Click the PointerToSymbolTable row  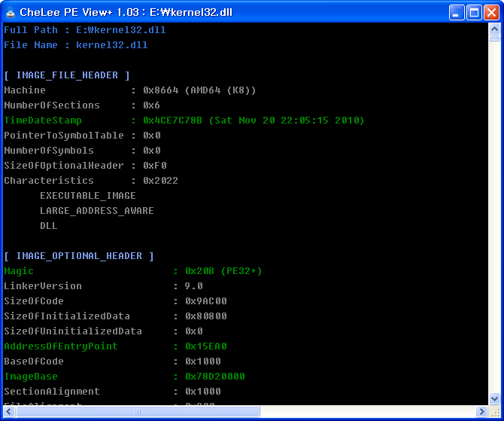[x=82, y=136]
